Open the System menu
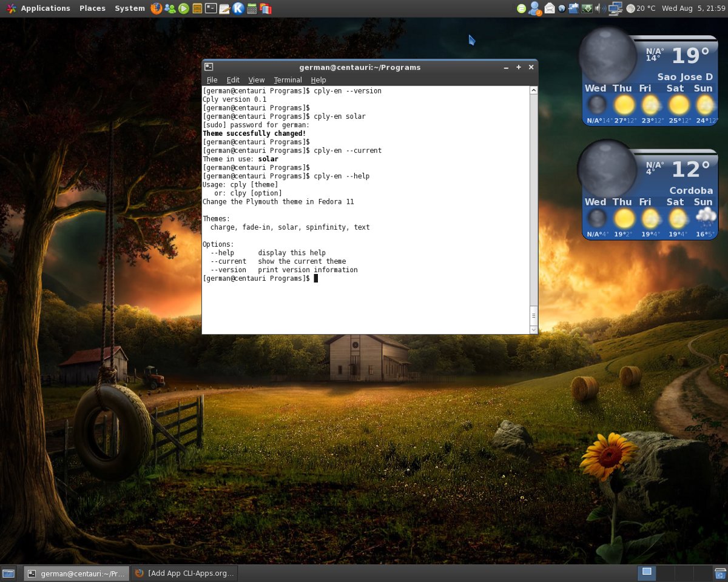Image resolution: width=728 pixels, height=582 pixels. tap(130, 8)
